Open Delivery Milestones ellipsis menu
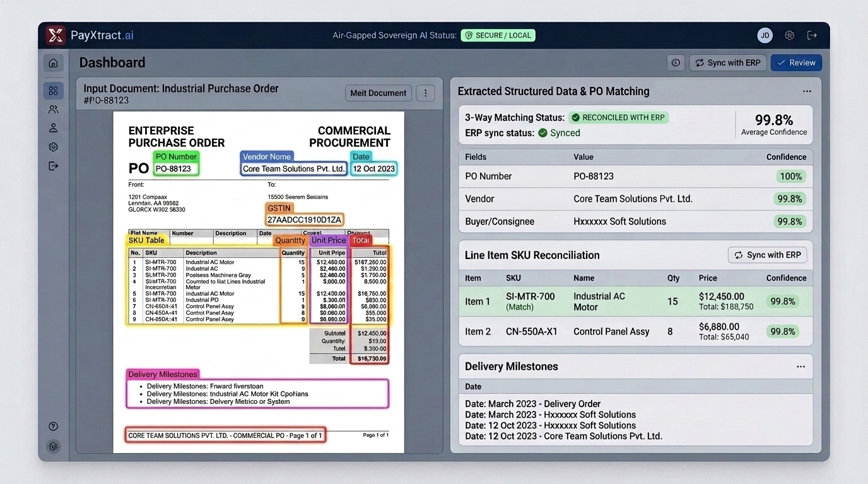The image size is (868, 484). [x=801, y=367]
